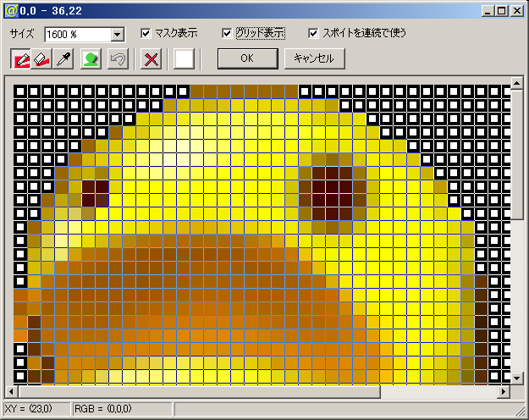Minimize the window
Screen dimensions: 529x420
pyautogui.click(x=488, y=11)
